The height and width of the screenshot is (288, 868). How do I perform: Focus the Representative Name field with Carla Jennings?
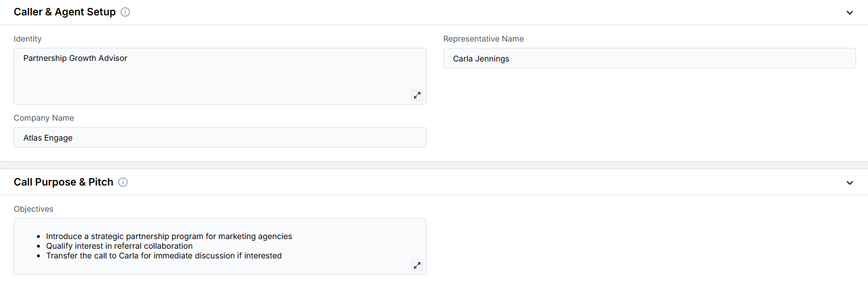coord(649,58)
